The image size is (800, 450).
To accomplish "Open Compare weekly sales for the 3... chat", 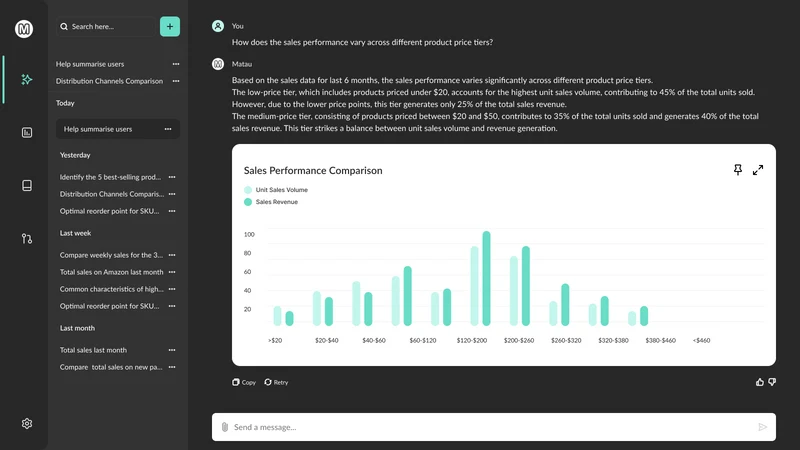I will (111, 255).
